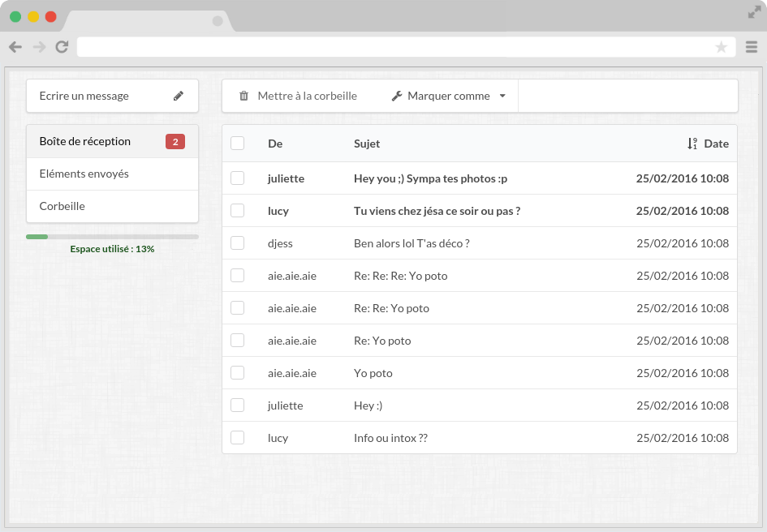Open 'Info ou intox ??' message
The image size is (767, 532).
pos(390,438)
